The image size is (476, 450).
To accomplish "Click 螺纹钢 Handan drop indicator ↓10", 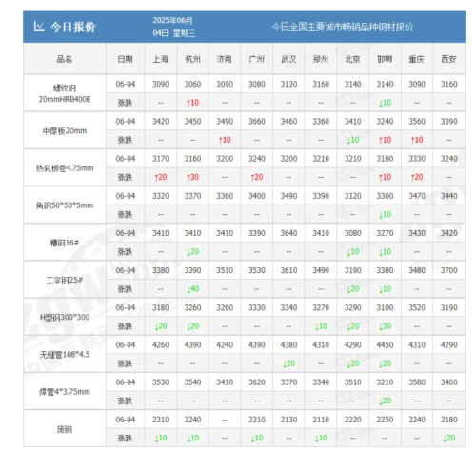I will click(x=385, y=103).
